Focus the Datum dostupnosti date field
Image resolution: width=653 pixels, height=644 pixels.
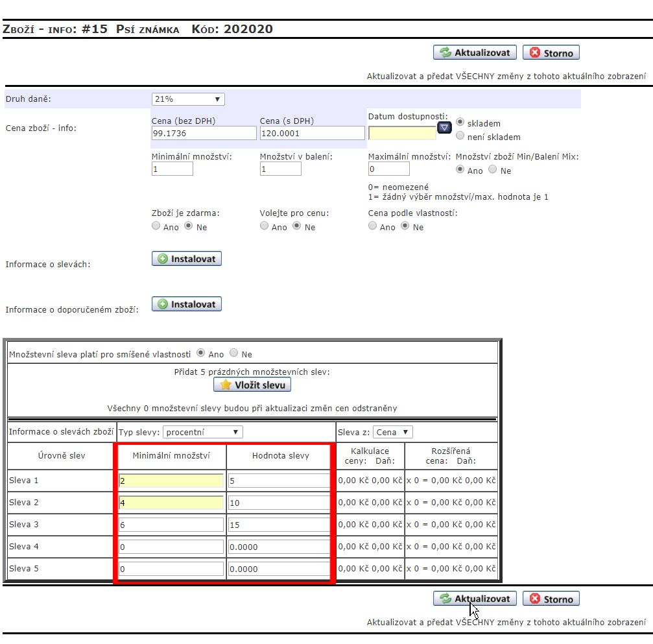click(x=401, y=133)
